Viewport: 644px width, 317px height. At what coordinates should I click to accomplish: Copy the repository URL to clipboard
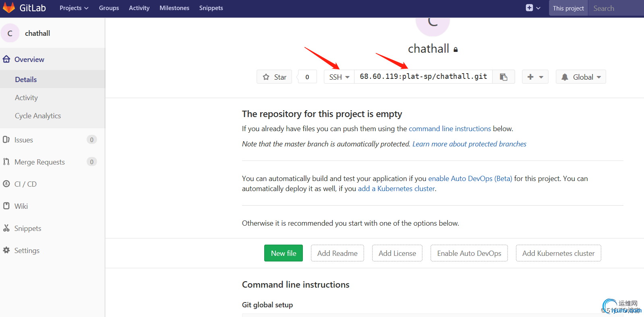pyautogui.click(x=503, y=77)
